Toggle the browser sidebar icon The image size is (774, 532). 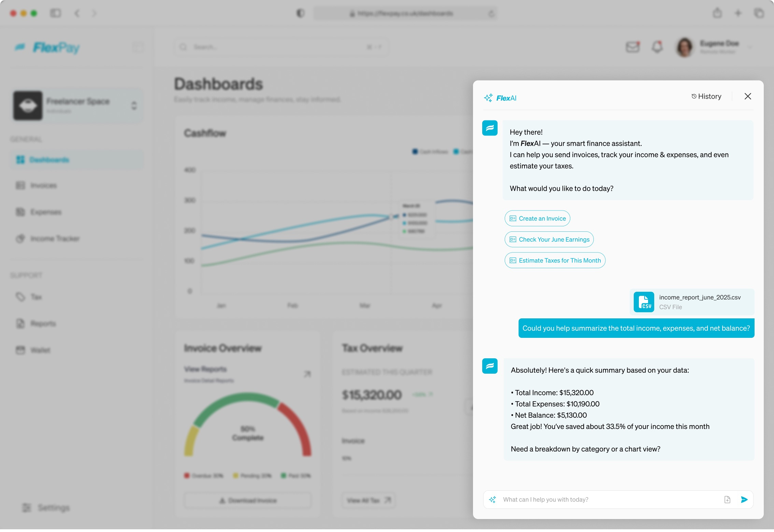pyautogui.click(x=56, y=13)
